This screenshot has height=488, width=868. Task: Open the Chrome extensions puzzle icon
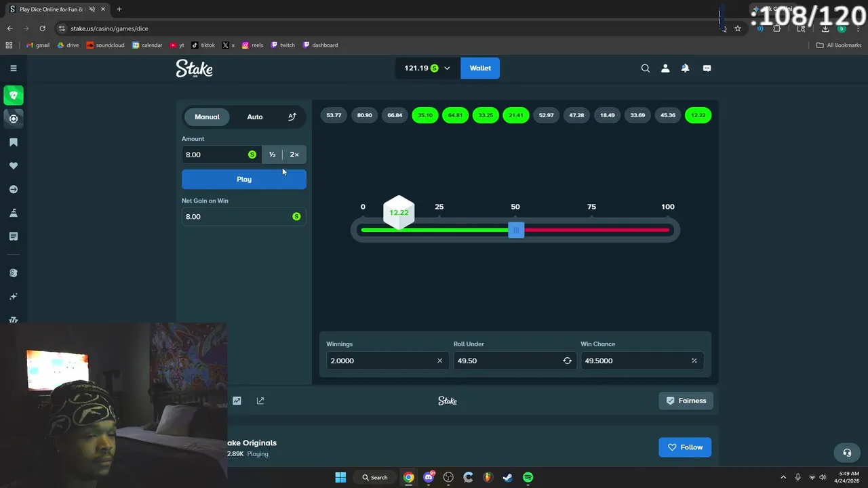coord(777,28)
